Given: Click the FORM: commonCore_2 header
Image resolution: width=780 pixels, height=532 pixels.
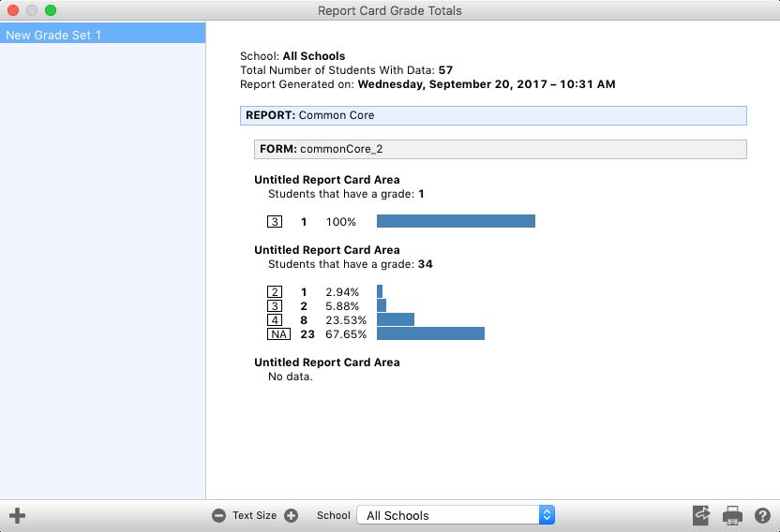Looking at the screenshot, I should [500, 149].
